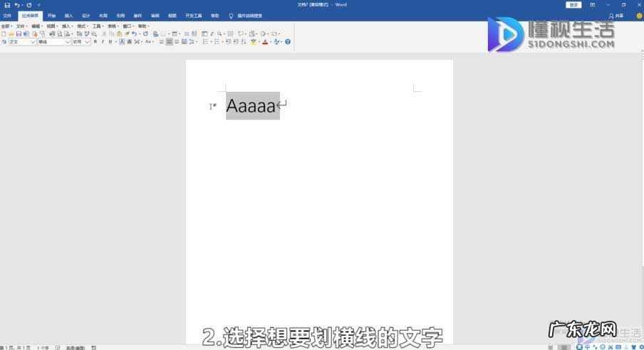The width and height of the screenshot is (644, 350).
Task: Switch to the 开发工具 ribbon tab
Action: click(194, 16)
